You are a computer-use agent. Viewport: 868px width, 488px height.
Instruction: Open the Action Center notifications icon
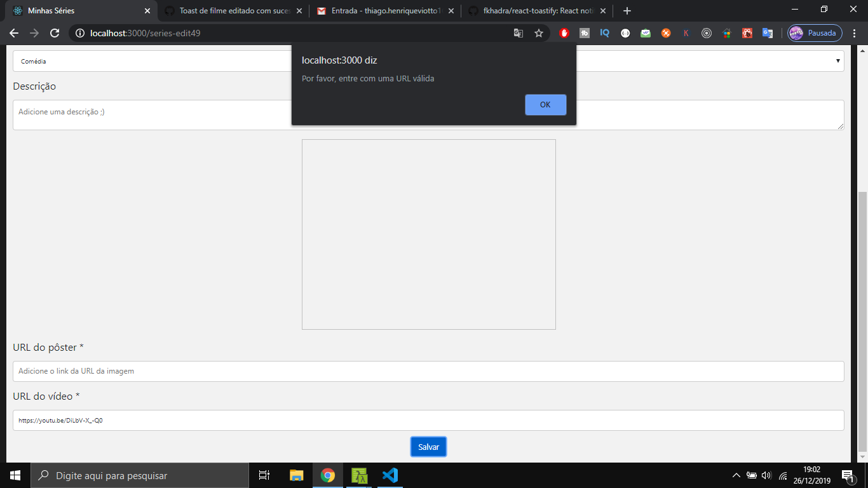[848, 475]
